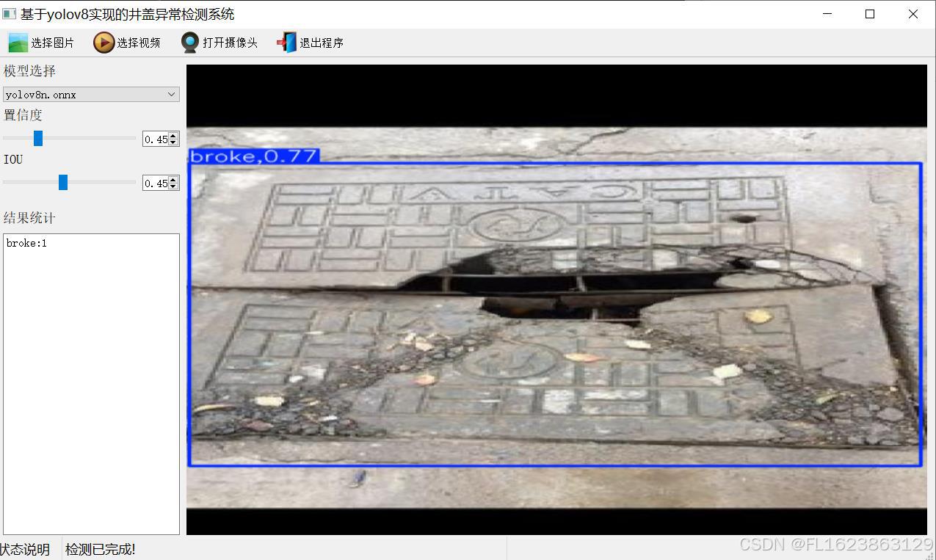Adjust the IOU slider handle
Image resolution: width=936 pixels, height=560 pixels.
63,182
